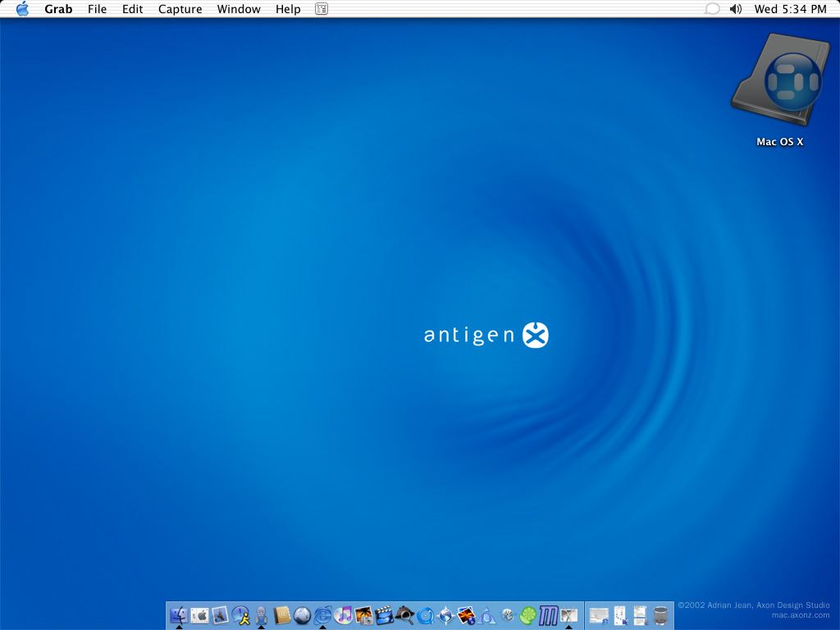Open the Capture menu
This screenshot has height=630, width=840.
pyautogui.click(x=180, y=9)
